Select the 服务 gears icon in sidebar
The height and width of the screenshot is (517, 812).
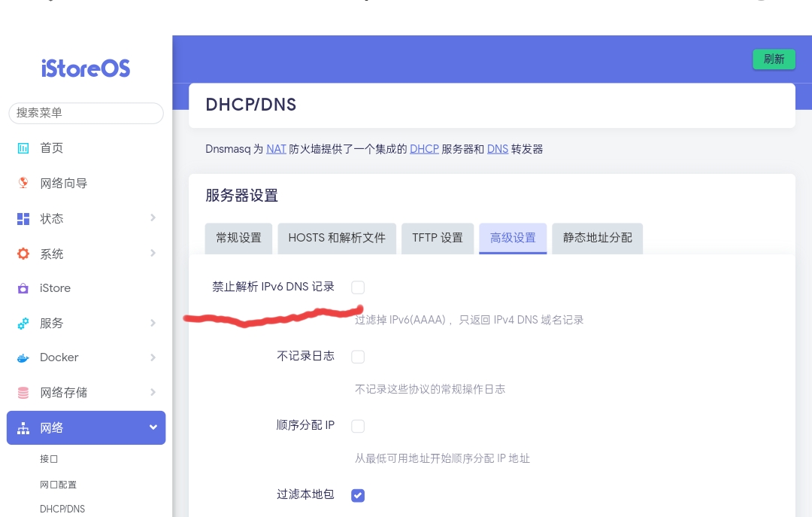[x=23, y=324]
